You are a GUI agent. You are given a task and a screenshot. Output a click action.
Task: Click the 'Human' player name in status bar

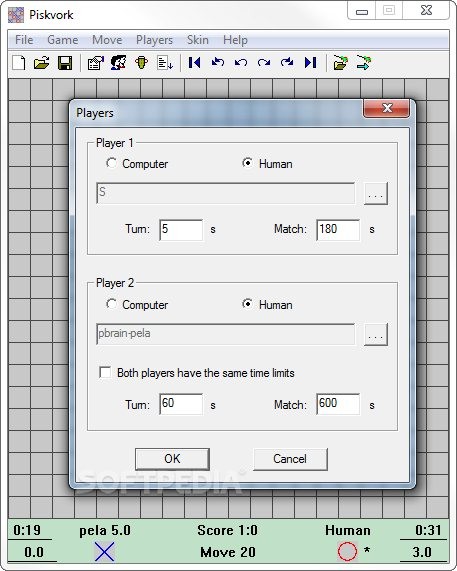pos(348,531)
